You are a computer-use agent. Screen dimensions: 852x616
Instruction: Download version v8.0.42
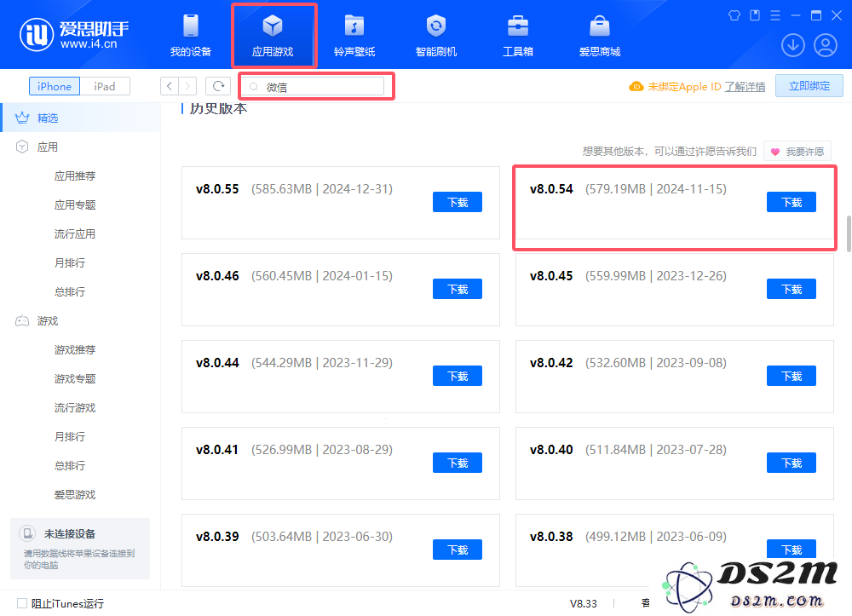(x=792, y=376)
